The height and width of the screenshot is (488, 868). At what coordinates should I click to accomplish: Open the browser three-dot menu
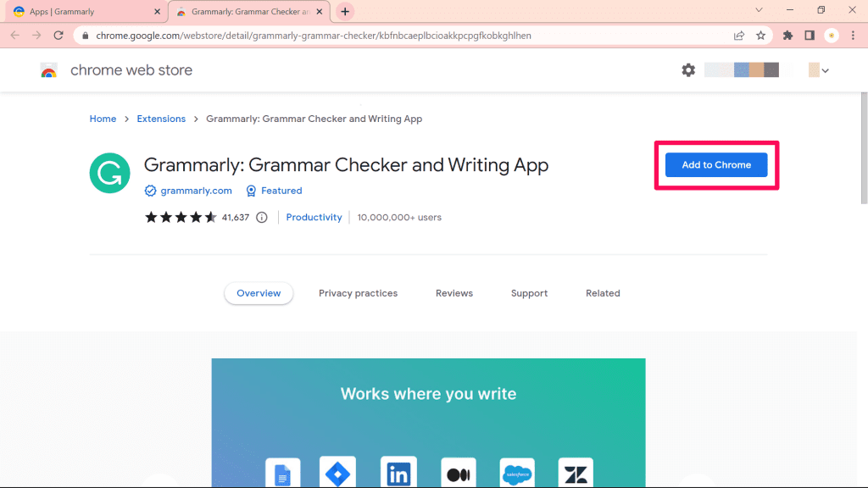(x=852, y=36)
